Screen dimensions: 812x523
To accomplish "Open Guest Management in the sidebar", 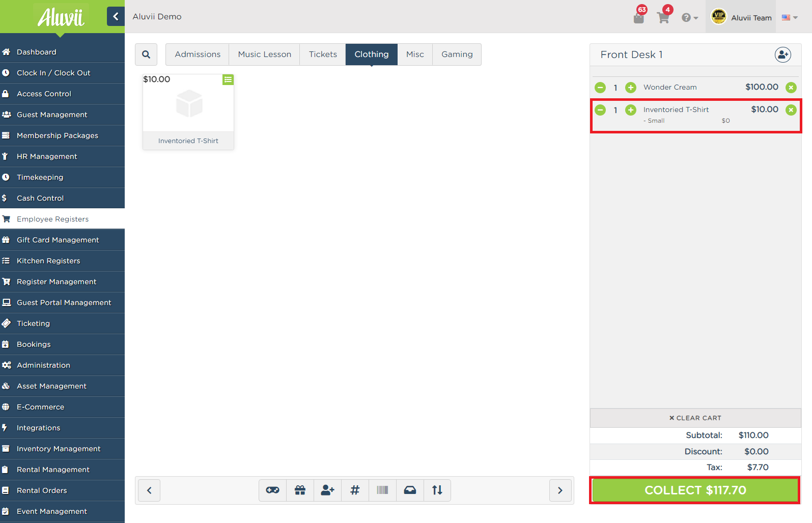I will tap(62, 115).
